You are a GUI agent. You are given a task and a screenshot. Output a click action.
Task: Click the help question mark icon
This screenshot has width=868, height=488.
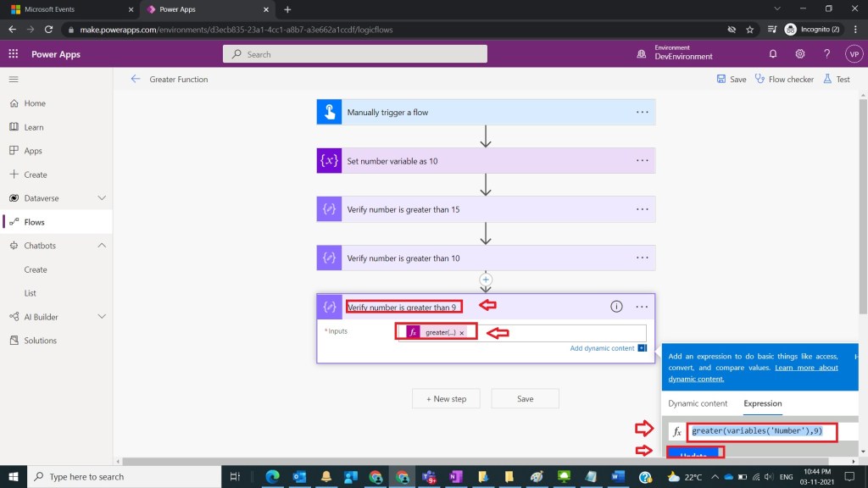pyautogui.click(x=826, y=53)
